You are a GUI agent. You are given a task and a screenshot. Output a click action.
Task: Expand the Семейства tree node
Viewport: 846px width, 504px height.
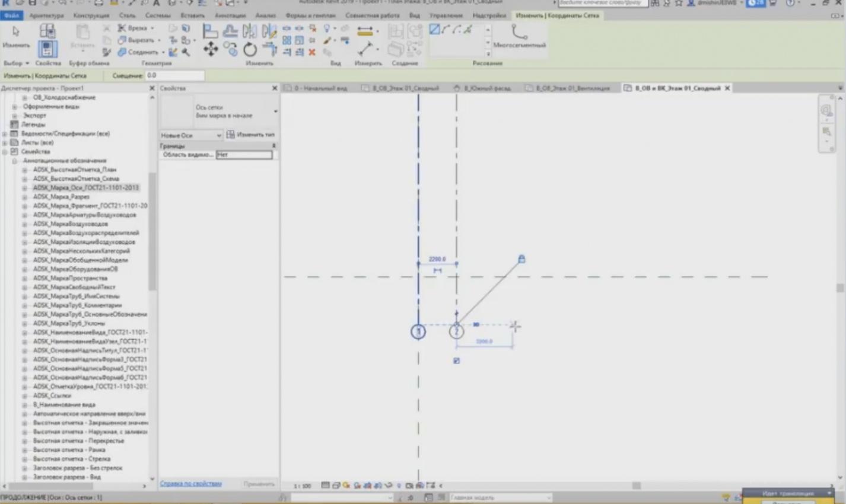5,152
